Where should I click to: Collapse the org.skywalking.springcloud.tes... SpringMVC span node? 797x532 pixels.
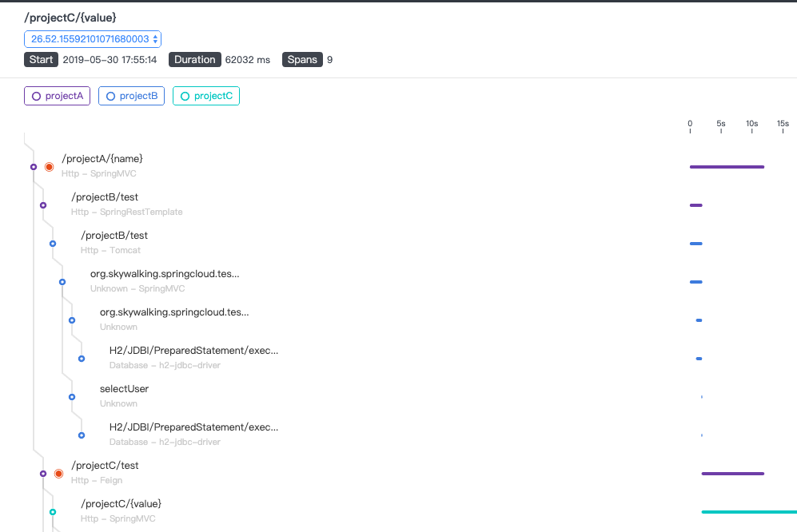pyautogui.click(x=62, y=282)
